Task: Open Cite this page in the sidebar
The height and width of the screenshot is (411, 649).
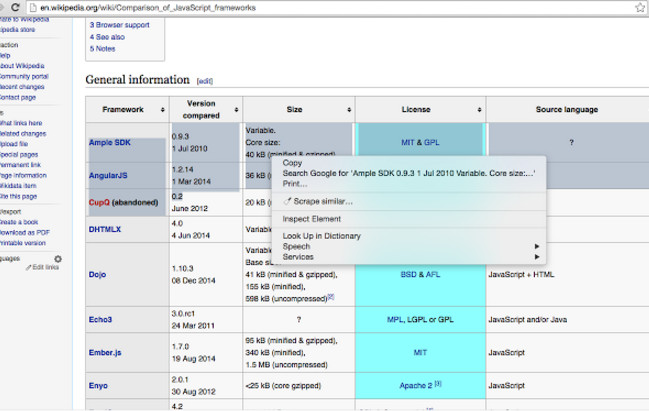Action: (19, 196)
